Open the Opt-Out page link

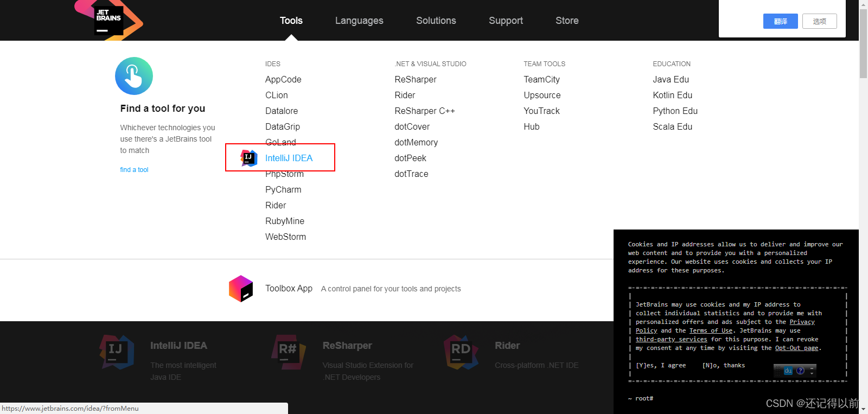(796, 348)
